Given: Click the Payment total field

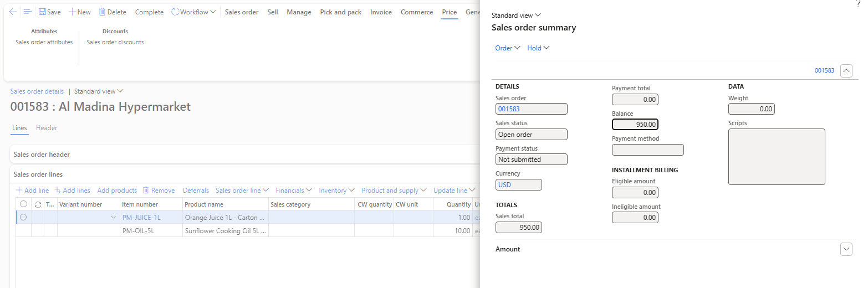Looking at the screenshot, I should click(635, 100).
